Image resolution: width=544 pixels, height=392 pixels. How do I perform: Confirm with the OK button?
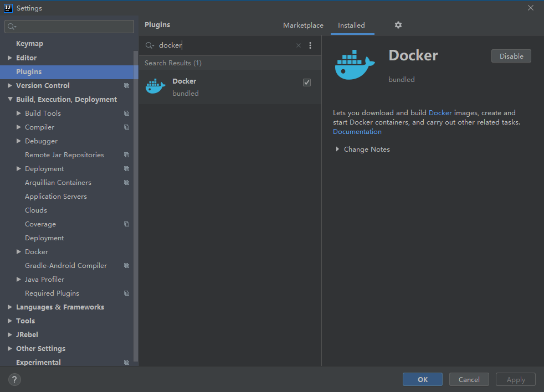click(x=423, y=379)
